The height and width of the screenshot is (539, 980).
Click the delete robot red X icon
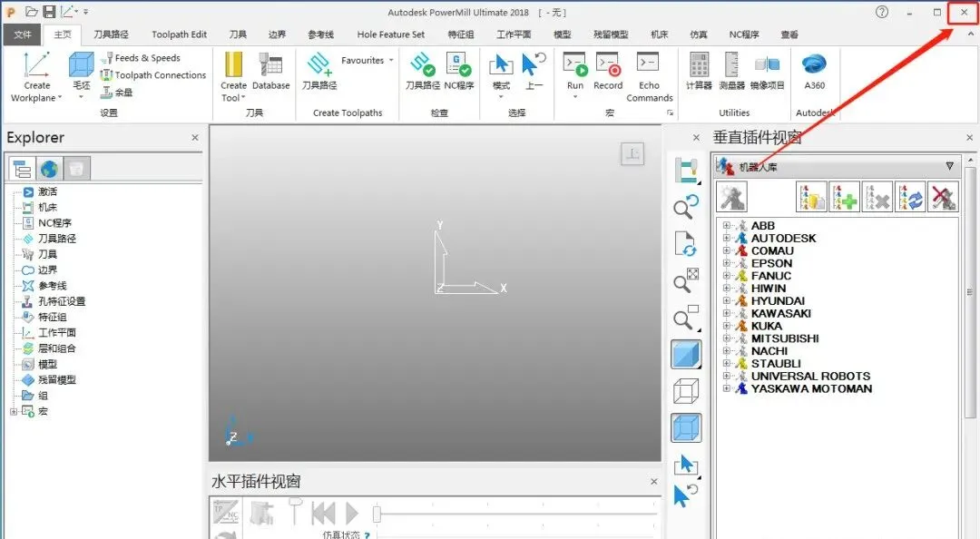point(943,197)
